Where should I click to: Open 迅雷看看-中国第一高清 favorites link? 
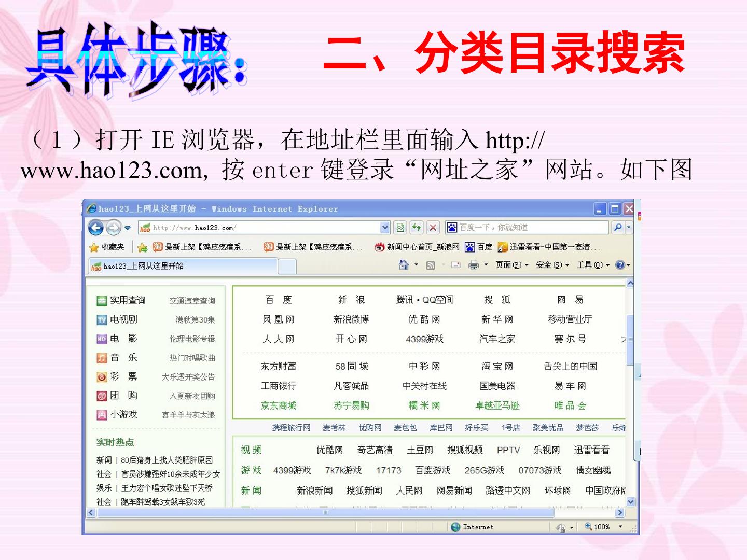point(549,247)
